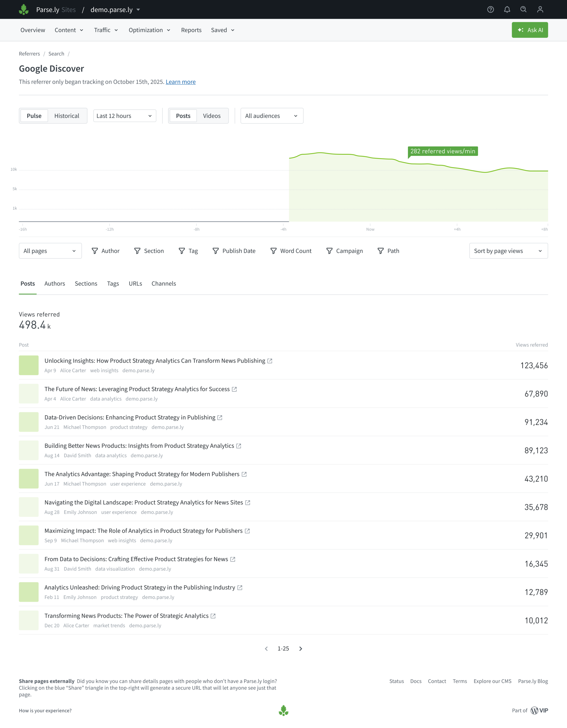Toggle to Videos view
Screen dimensions: 567x728
[x=212, y=116]
